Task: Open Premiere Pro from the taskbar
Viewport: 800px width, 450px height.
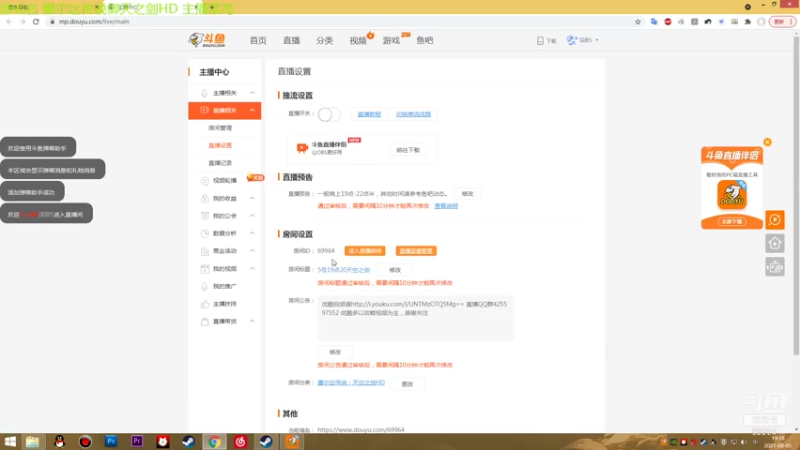Action: [137, 441]
